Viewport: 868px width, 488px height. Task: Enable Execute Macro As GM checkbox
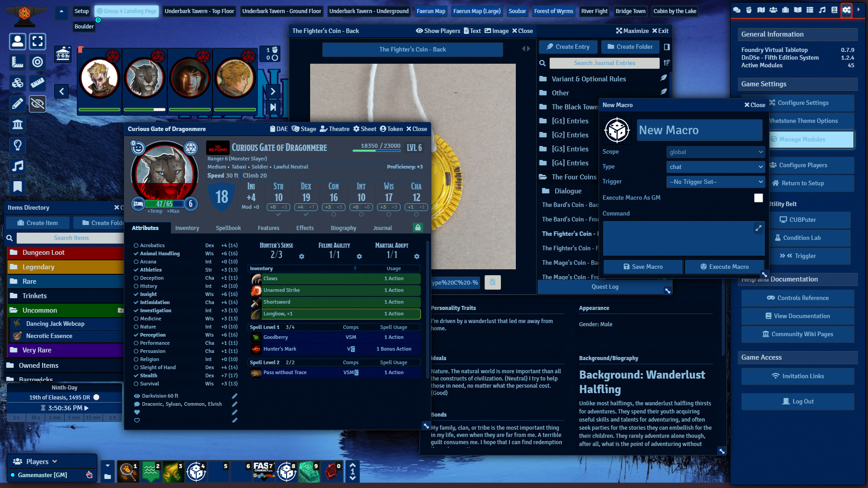click(x=758, y=198)
